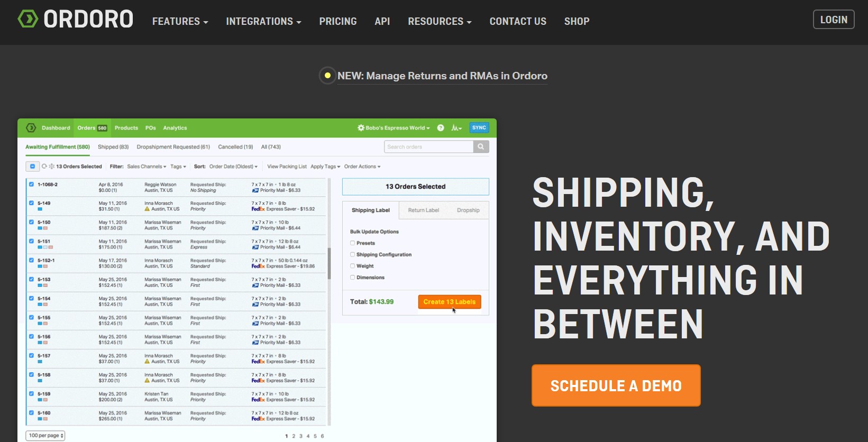Open the Pricing page
This screenshot has width=868, height=442.
pyautogui.click(x=338, y=21)
